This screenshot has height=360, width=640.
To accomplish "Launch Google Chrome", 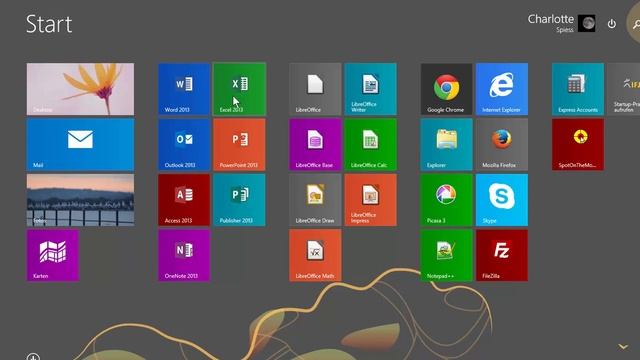I will tap(447, 89).
